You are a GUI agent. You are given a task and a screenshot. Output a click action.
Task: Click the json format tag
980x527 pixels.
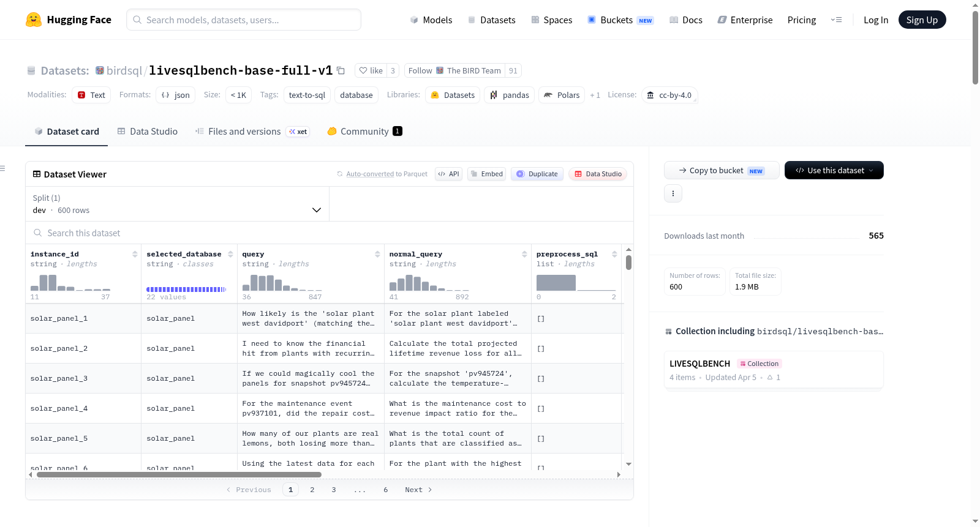(x=175, y=95)
